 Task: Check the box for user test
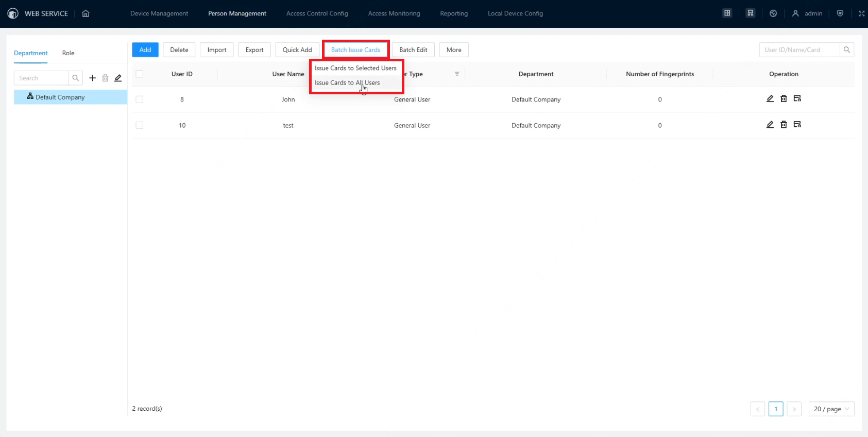click(x=139, y=125)
